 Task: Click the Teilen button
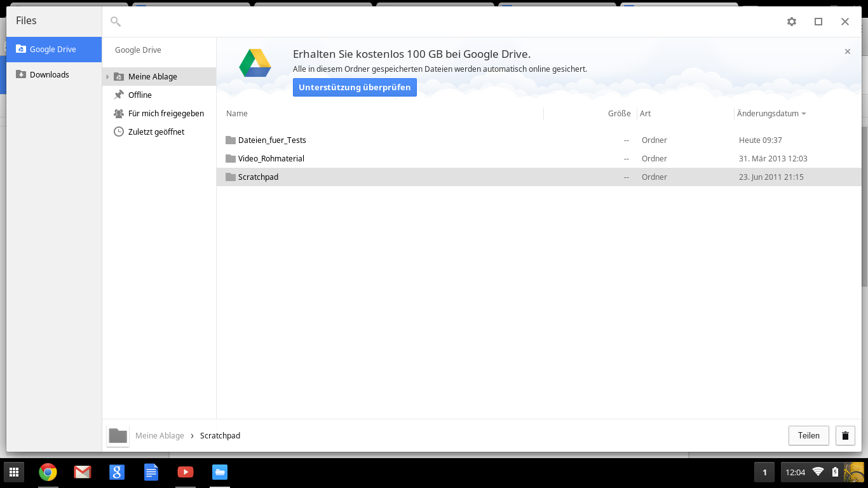tap(809, 435)
